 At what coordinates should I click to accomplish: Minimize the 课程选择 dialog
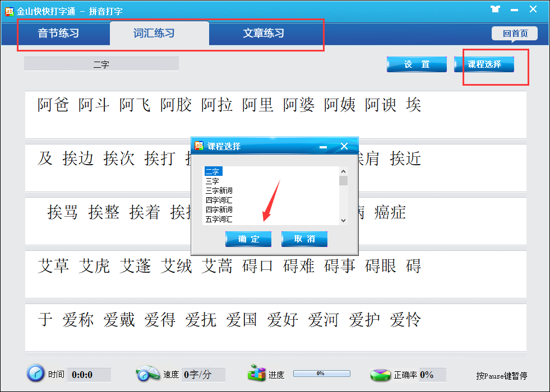pos(323,146)
